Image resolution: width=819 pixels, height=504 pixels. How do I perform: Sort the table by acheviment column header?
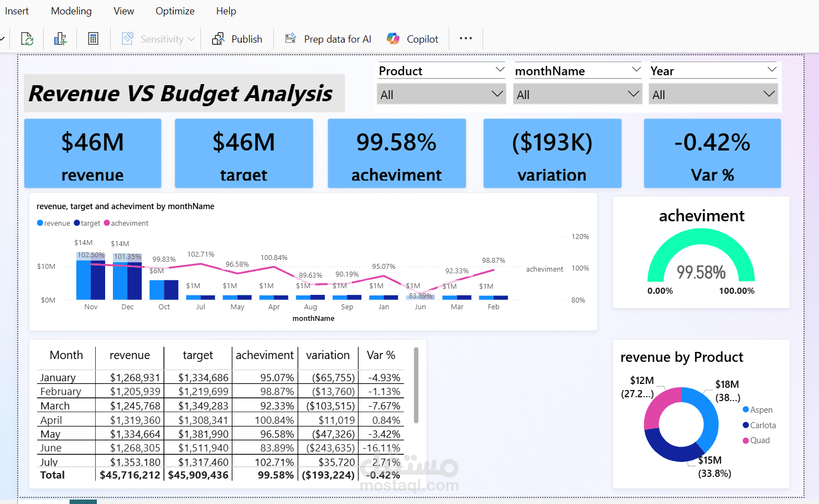(265, 355)
